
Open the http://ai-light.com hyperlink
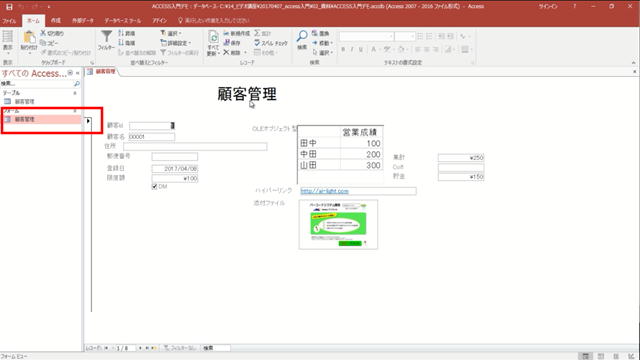click(x=324, y=191)
